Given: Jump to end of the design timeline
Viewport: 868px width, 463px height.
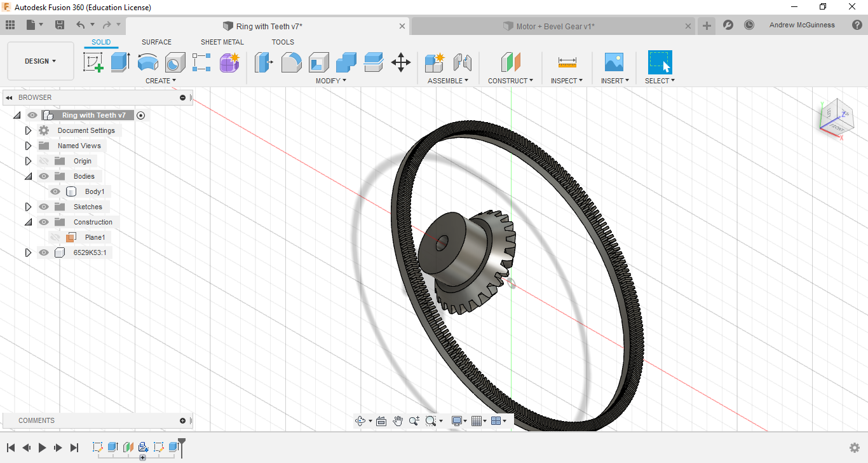Looking at the screenshot, I should tap(74, 447).
